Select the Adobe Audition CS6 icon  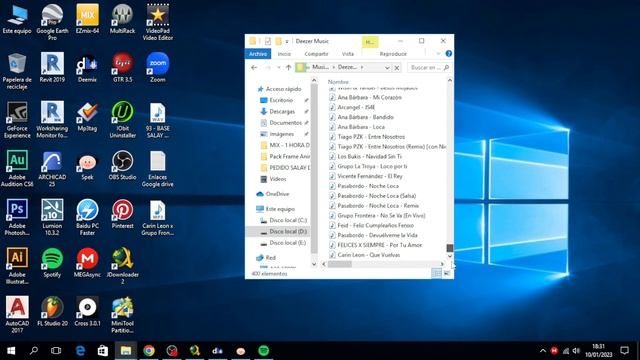pyautogui.click(x=17, y=169)
